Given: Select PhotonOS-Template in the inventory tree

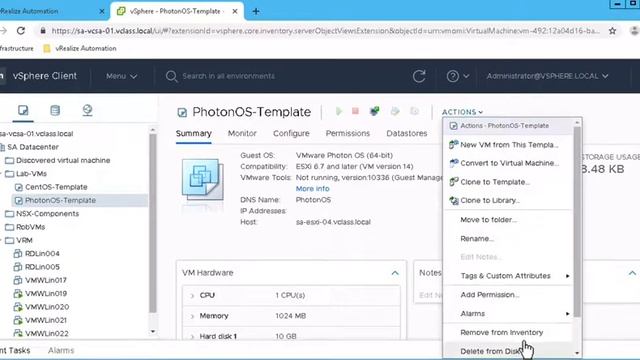Looking at the screenshot, I should click(x=60, y=200).
